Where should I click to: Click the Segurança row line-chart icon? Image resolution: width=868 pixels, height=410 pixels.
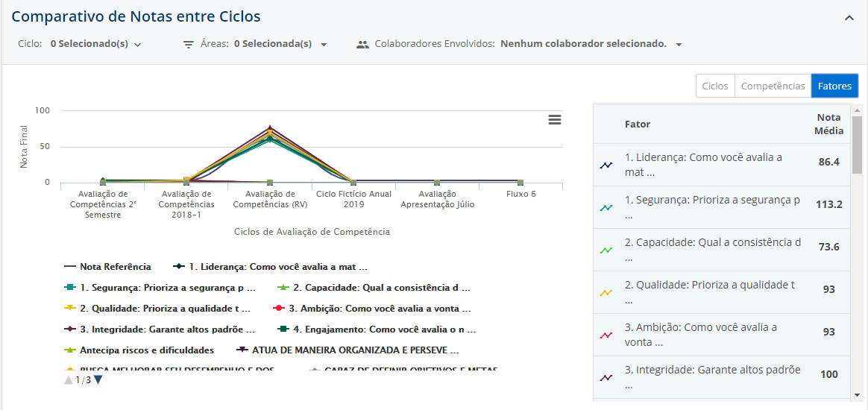[606, 207]
